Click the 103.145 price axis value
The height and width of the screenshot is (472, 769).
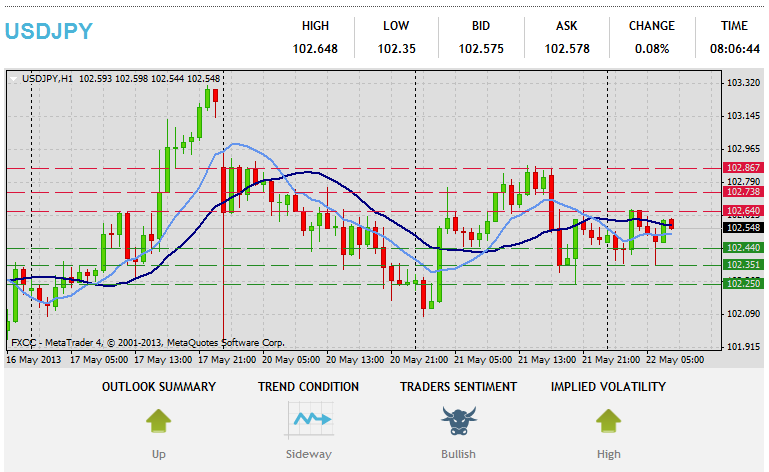tap(743, 116)
